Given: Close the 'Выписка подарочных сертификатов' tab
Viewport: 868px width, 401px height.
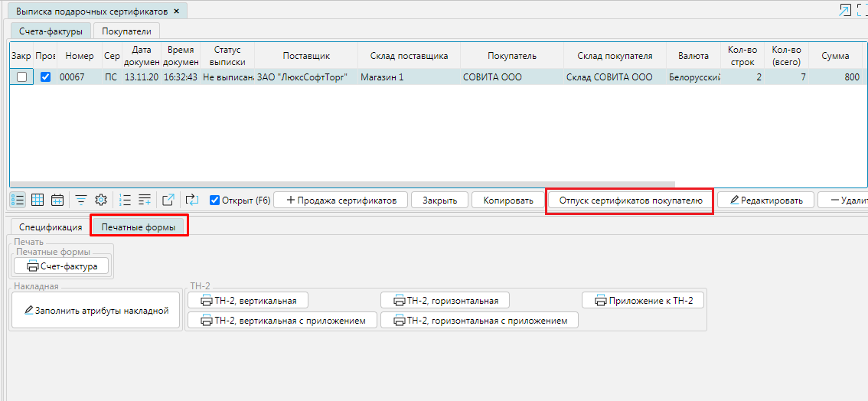Looking at the screenshot, I should pyautogui.click(x=177, y=11).
